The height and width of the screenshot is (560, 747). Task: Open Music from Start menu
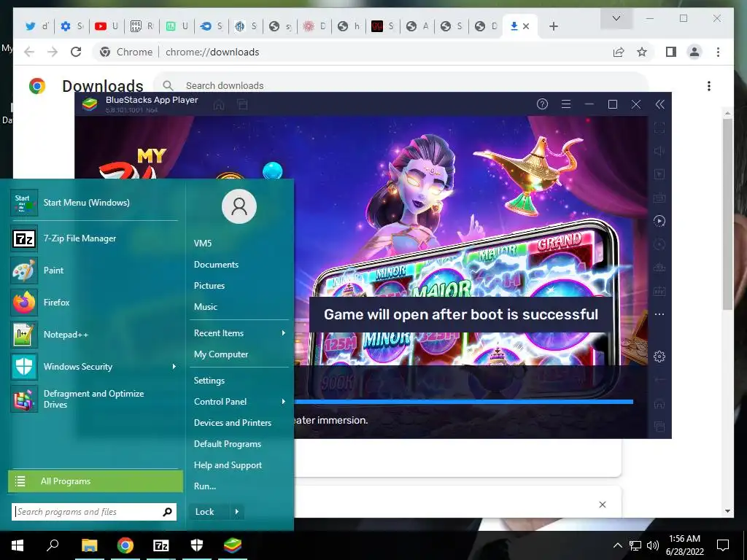pyautogui.click(x=205, y=307)
